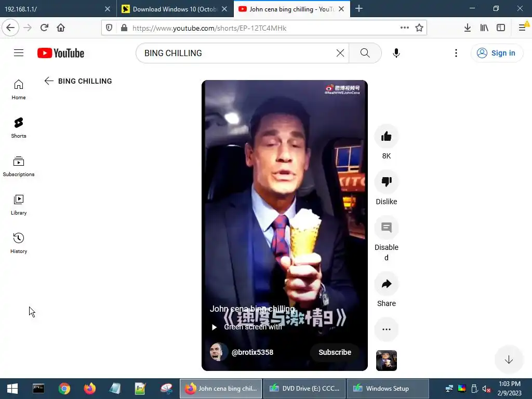
Task: Open a new browser tab
Action: pyautogui.click(x=359, y=9)
